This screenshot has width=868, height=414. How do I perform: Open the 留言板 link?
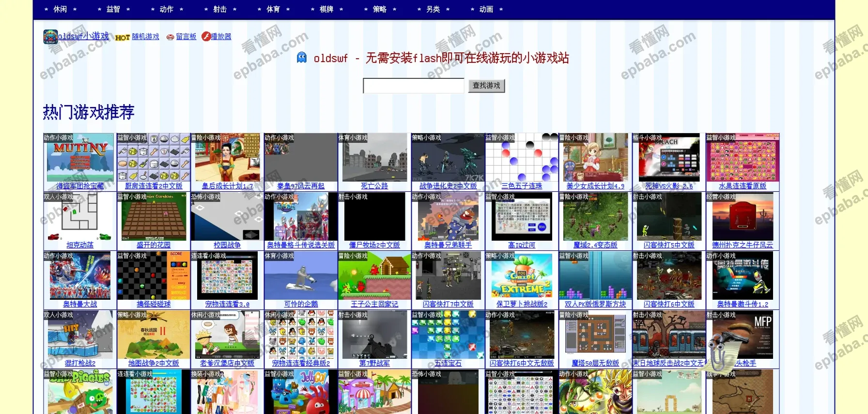pos(186,37)
